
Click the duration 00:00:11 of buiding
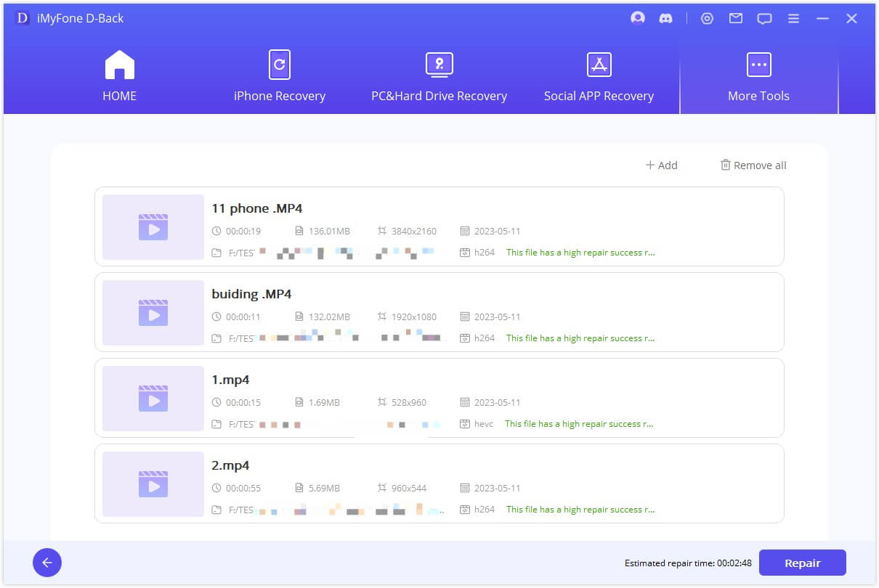[243, 317]
